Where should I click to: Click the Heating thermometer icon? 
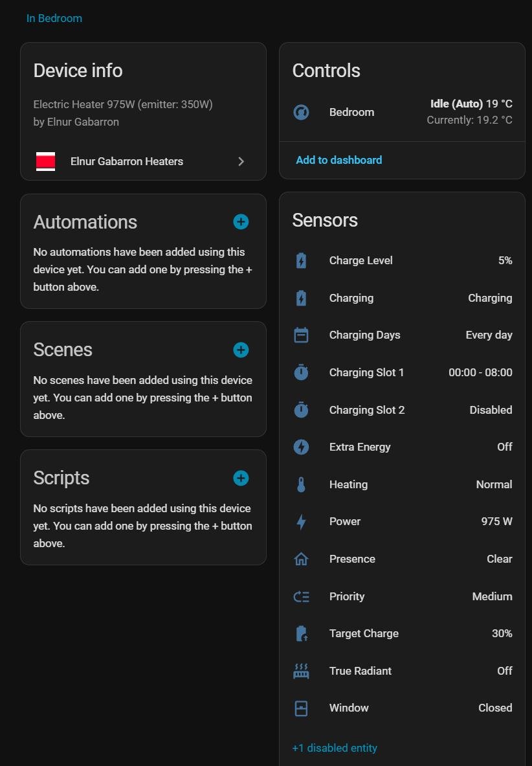point(301,485)
